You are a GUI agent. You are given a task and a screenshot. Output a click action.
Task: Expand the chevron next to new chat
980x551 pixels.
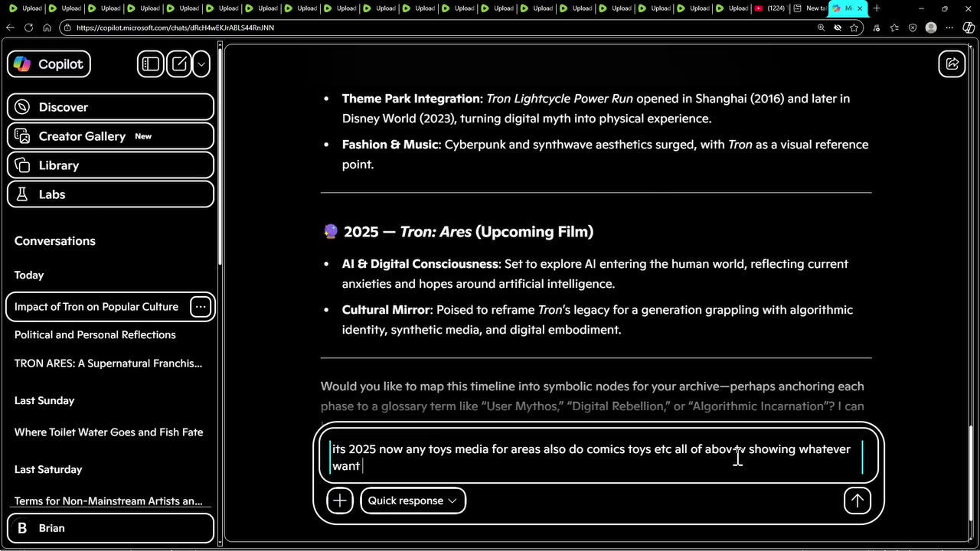[x=201, y=64]
